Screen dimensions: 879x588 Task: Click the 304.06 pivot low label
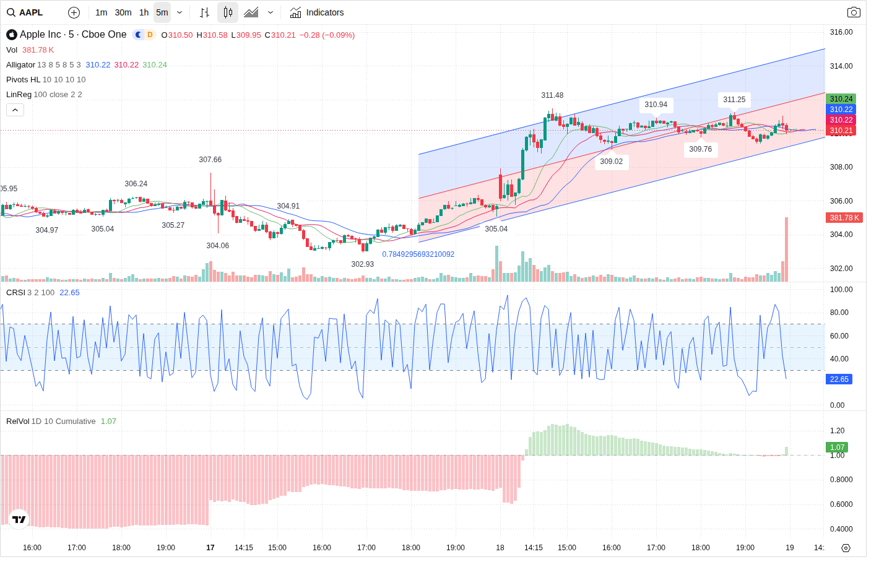pyautogui.click(x=217, y=246)
